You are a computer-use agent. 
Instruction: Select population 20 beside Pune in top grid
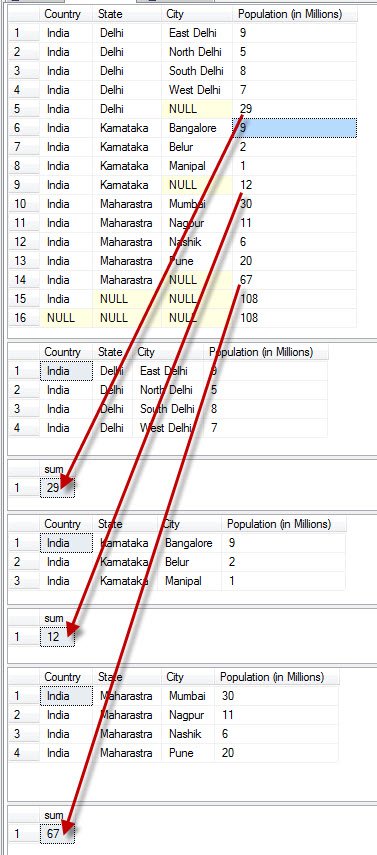(x=295, y=261)
